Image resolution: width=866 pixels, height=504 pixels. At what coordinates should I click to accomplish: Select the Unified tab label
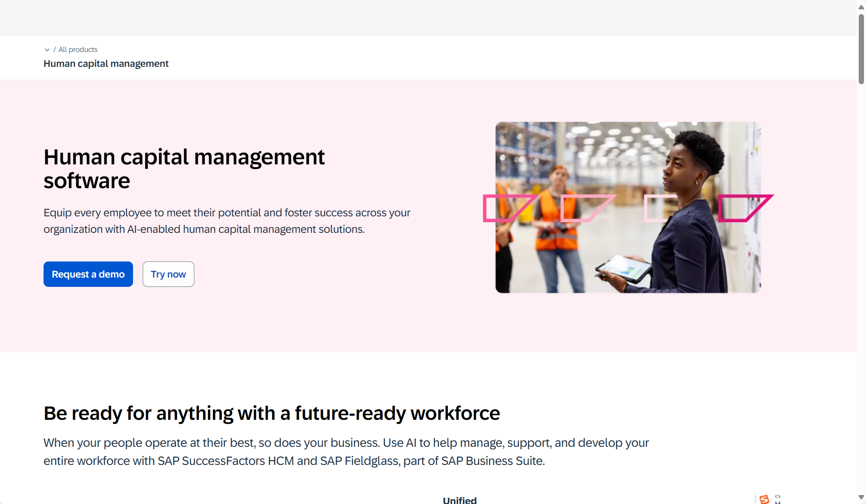click(x=460, y=500)
